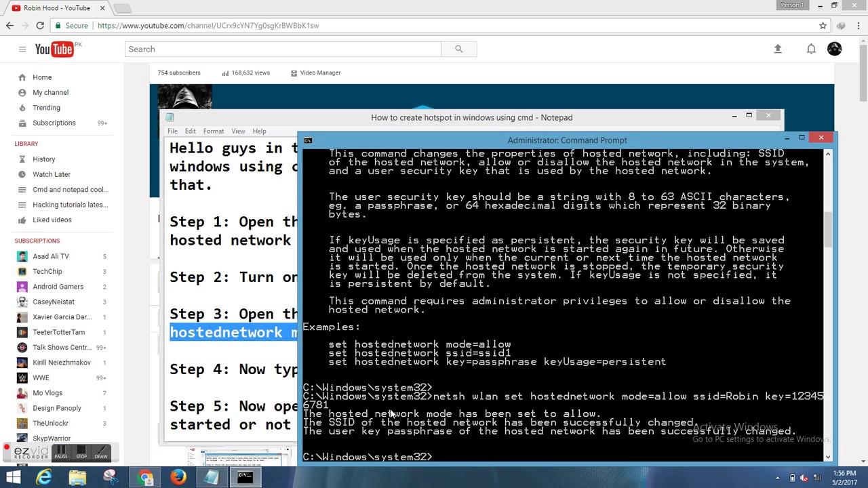Launch Firefox from taskbar
This screenshot has width=868, height=488.
point(178,478)
